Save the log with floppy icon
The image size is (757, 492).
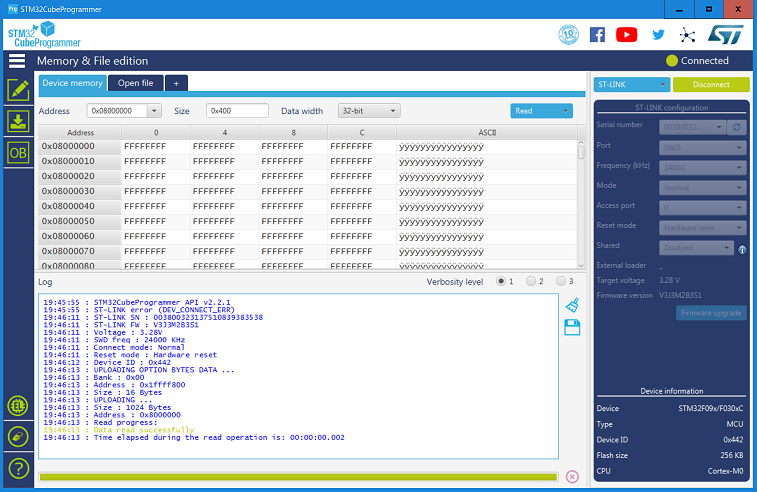572,327
